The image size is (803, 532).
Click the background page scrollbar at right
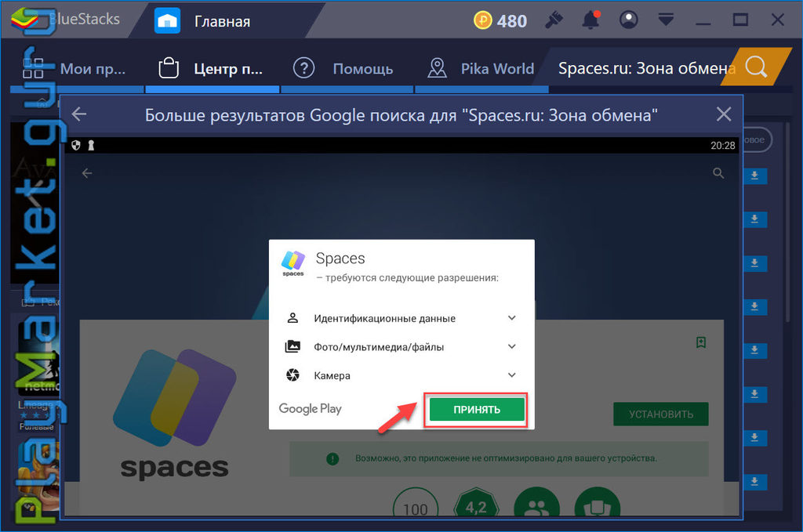coord(787,220)
